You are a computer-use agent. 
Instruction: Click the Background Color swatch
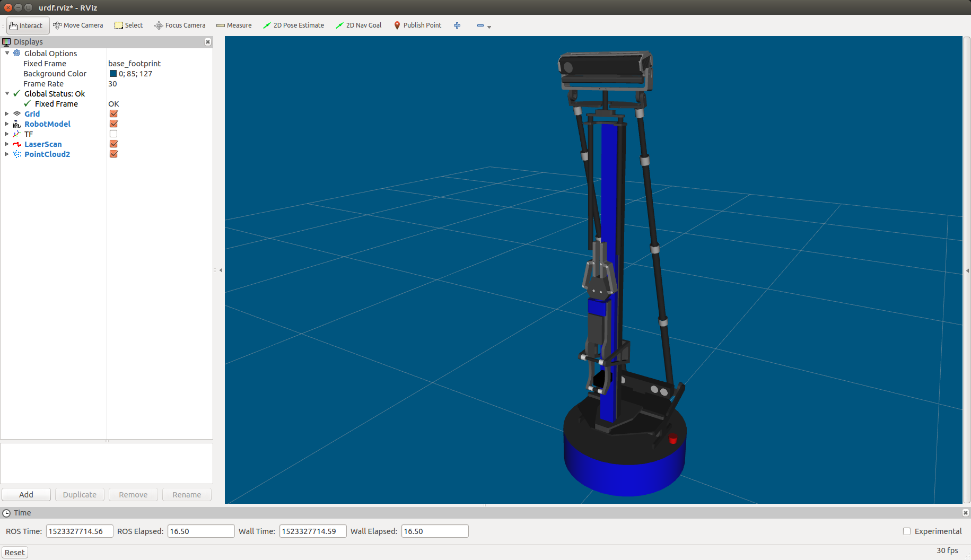coord(113,74)
